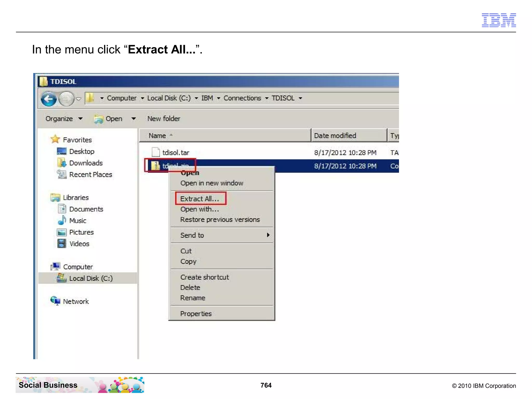The height and width of the screenshot is (399, 532).
Task: Choose Restore previous versions
Action: pos(220,220)
